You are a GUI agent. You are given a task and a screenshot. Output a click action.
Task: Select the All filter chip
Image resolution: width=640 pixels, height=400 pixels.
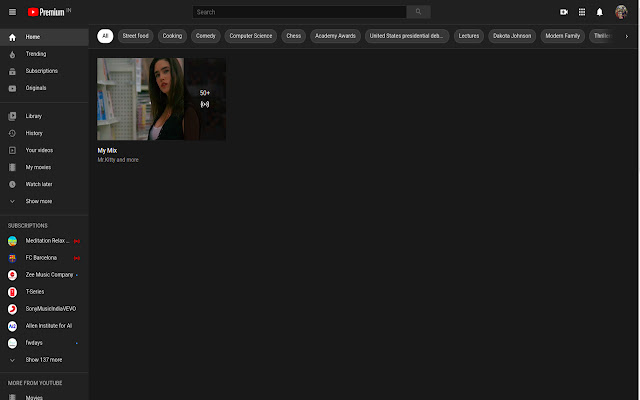click(105, 36)
